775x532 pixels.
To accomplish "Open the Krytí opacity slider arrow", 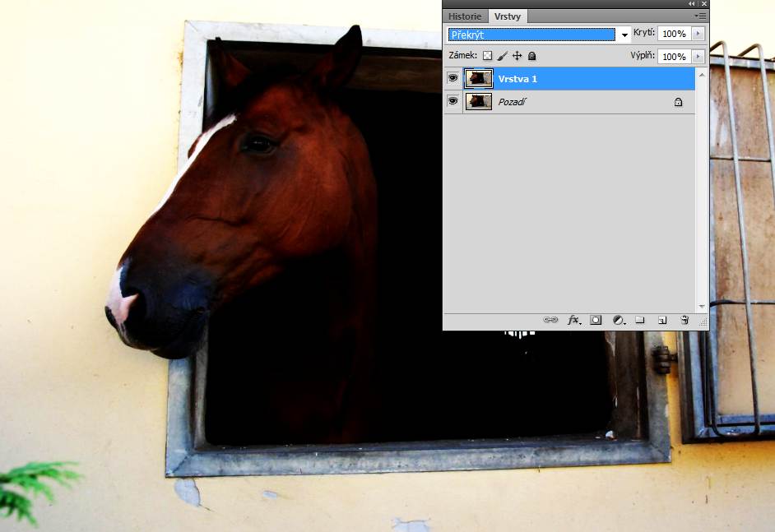I will click(698, 34).
